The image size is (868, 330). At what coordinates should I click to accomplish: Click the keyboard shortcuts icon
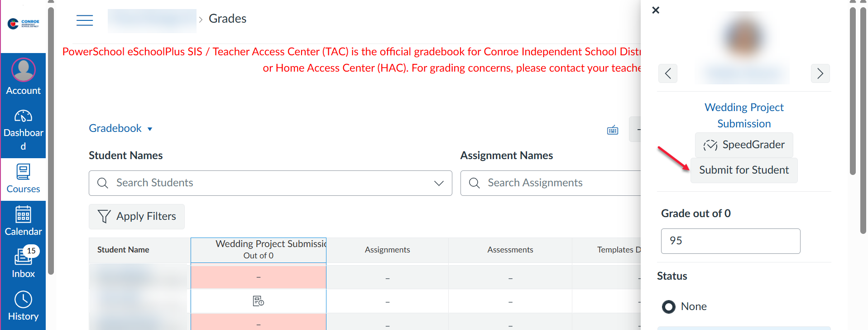[x=612, y=131]
